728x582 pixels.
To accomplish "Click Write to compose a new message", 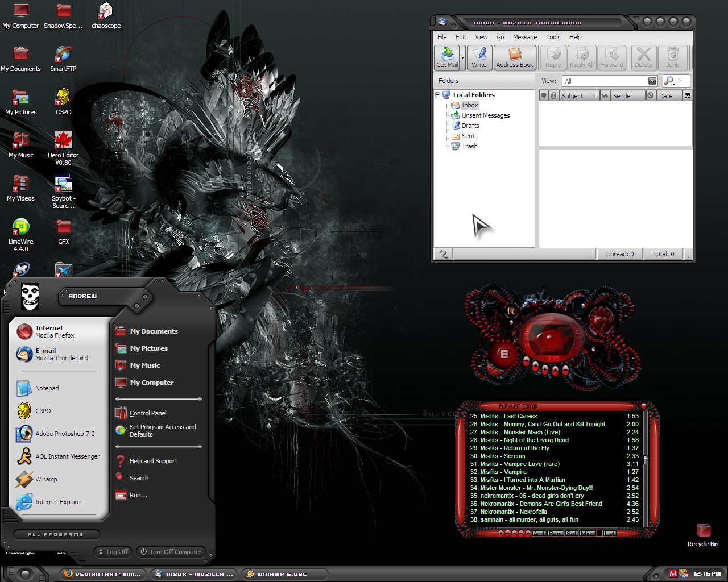I will [479, 57].
